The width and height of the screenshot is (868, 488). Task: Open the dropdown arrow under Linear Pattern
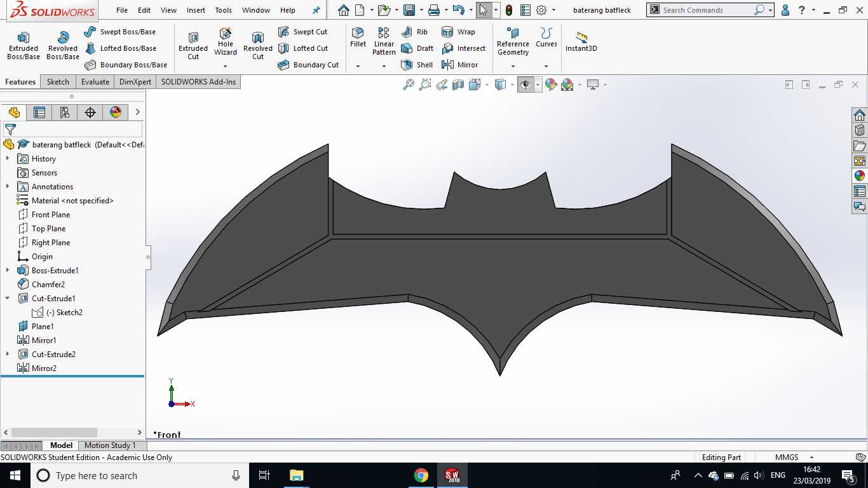[x=384, y=66]
